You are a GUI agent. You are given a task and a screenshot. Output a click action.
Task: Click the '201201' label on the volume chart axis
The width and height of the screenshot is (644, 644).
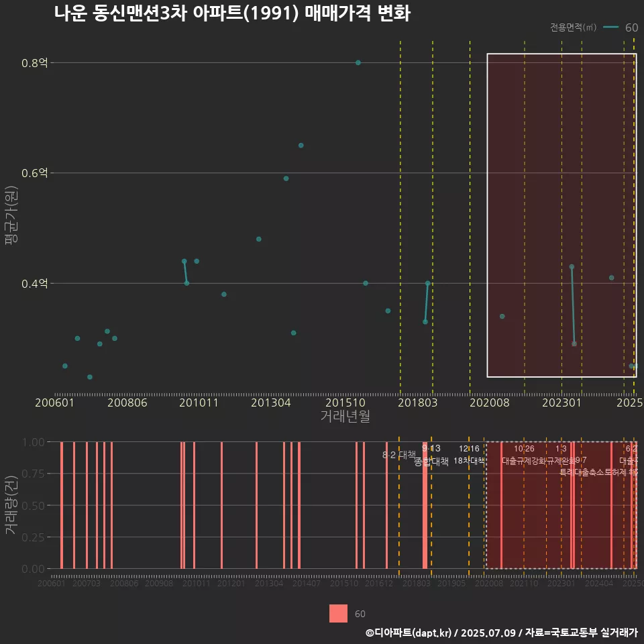tap(231, 583)
